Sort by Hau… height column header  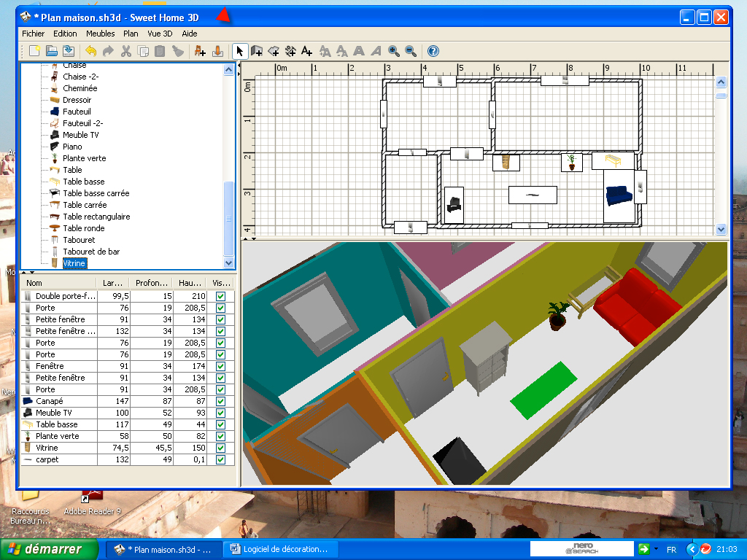coord(190,283)
